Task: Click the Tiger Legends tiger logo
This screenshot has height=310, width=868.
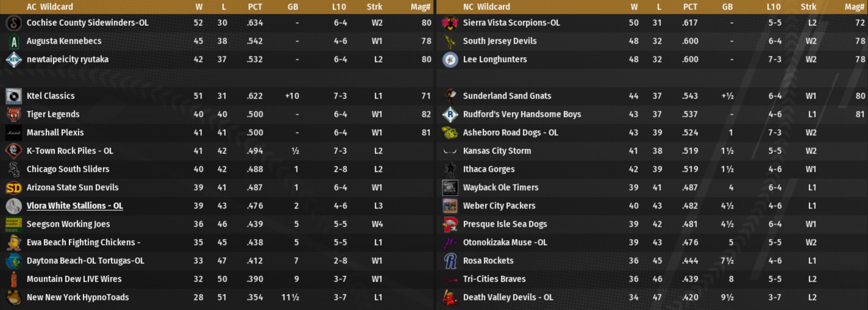Action: 14,115
